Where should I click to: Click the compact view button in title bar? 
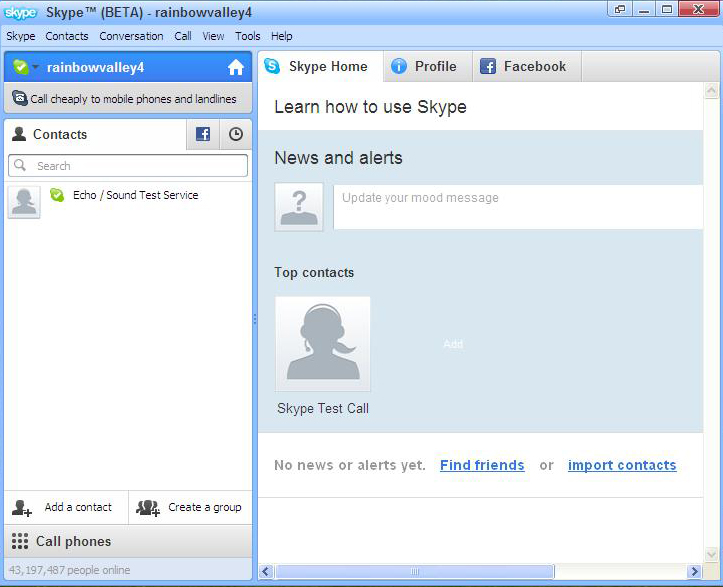coord(620,9)
